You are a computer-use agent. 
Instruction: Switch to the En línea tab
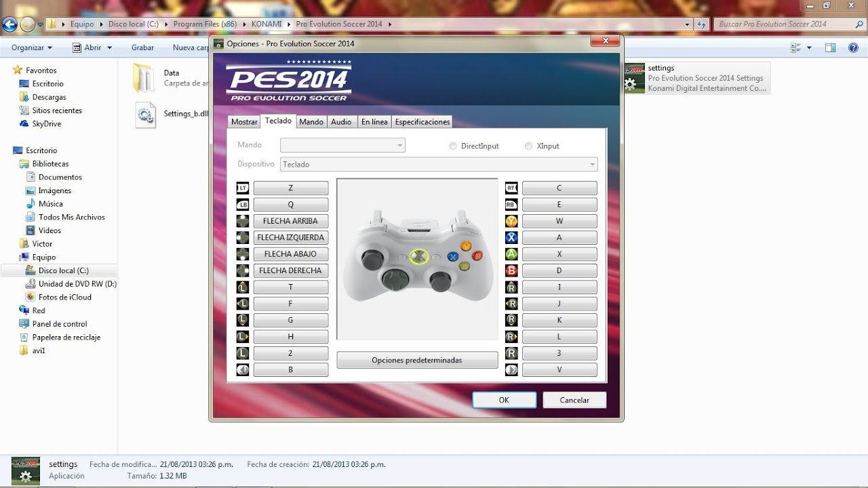tap(374, 122)
